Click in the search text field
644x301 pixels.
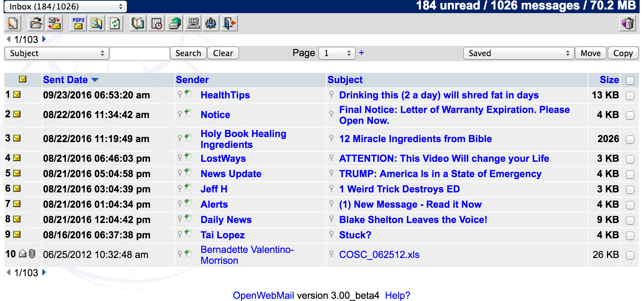[140, 54]
